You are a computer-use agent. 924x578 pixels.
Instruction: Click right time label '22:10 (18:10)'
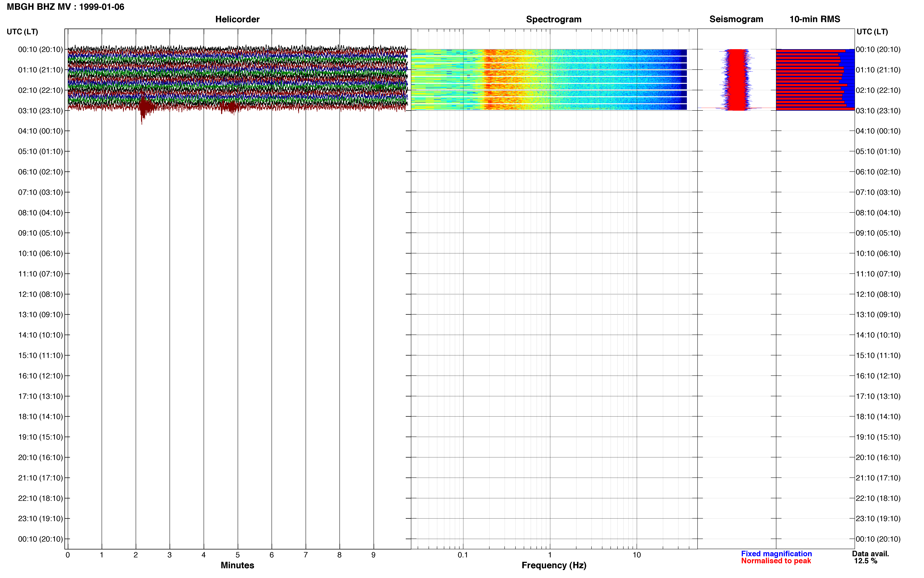pos(878,498)
